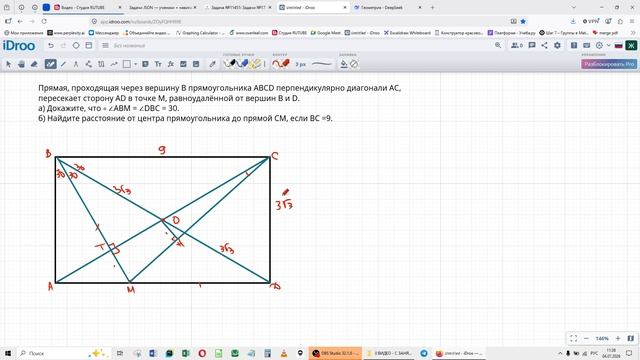The width and height of the screenshot is (640, 360).
Task: Edit the board title field
Action: (x=129, y=46)
